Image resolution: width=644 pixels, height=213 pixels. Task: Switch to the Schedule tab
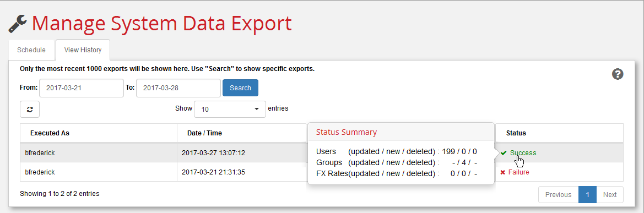pyautogui.click(x=31, y=50)
